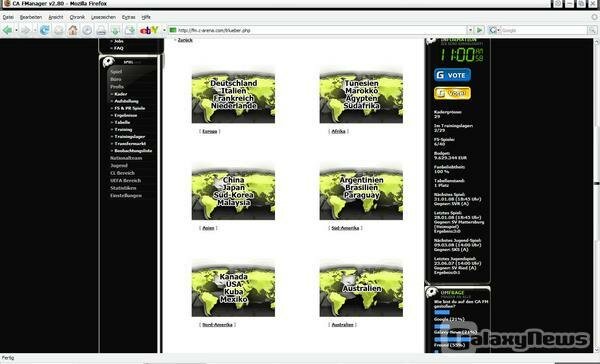The height and width of the screenshot is (364, 600).
Task: Select Statistiken in the sidebar
Action: pos(123,188)
